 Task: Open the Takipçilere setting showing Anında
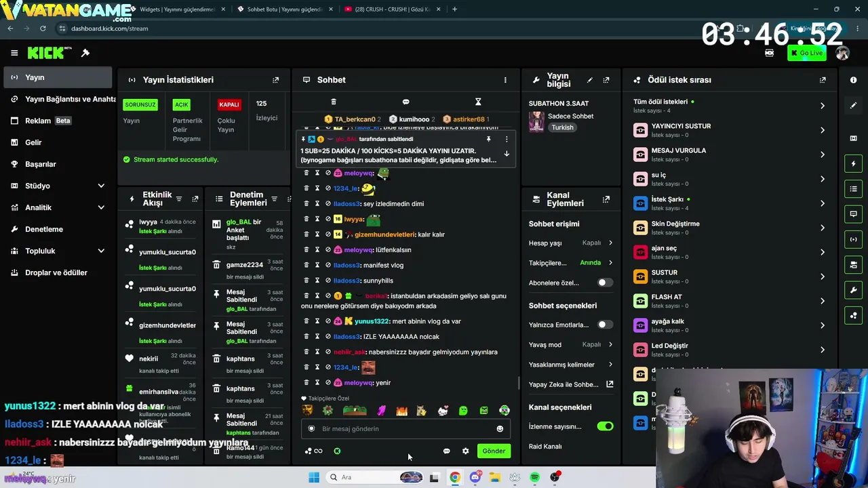point(571,262)
